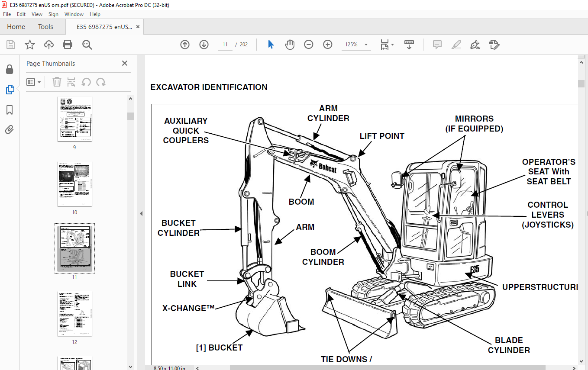Collapse the navigation pane with the left arrow
This screenshot has height=370, width=588.
[x=141, y=213]
